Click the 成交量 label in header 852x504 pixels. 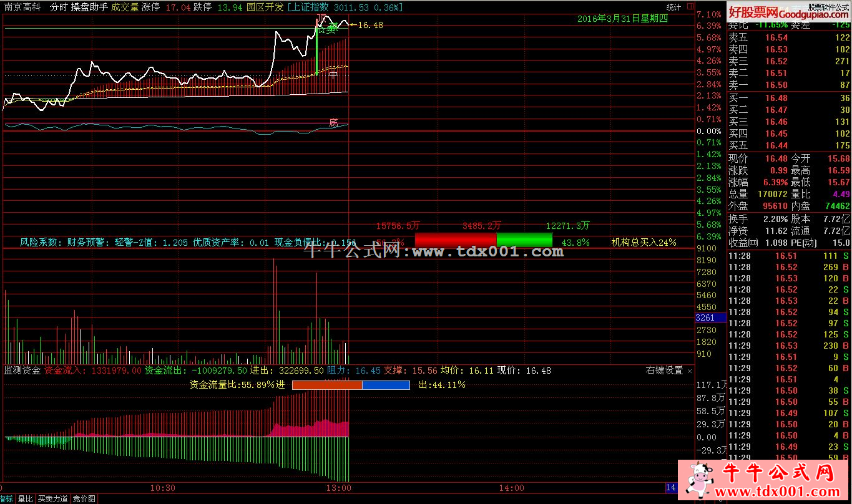coord(125,7)
